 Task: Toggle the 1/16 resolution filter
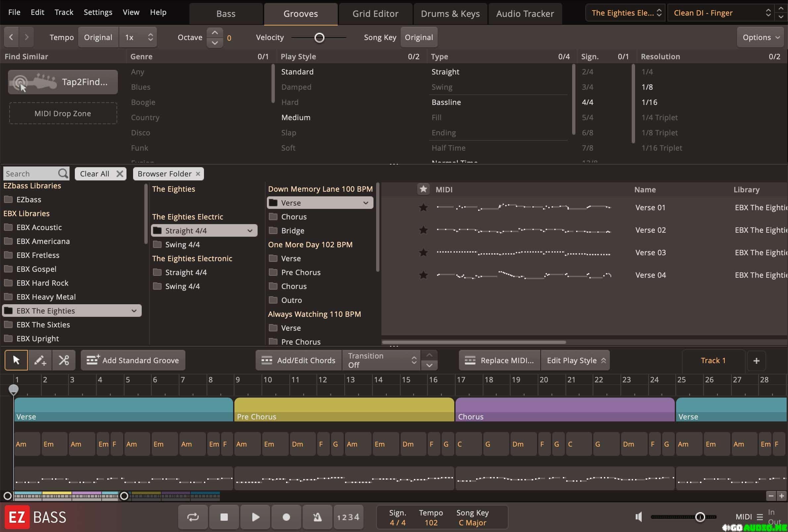click(649, 102)
